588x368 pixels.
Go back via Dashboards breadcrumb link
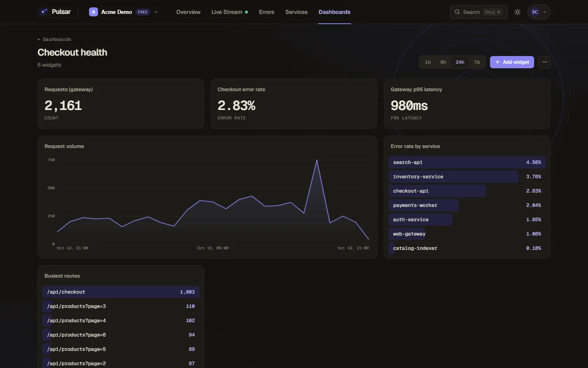point(54,39)
